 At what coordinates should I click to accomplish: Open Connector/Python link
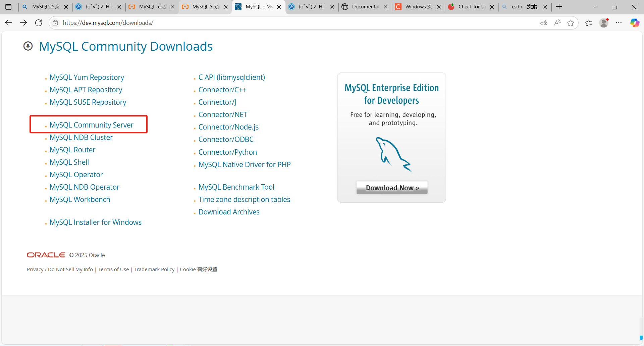(228, 152)
